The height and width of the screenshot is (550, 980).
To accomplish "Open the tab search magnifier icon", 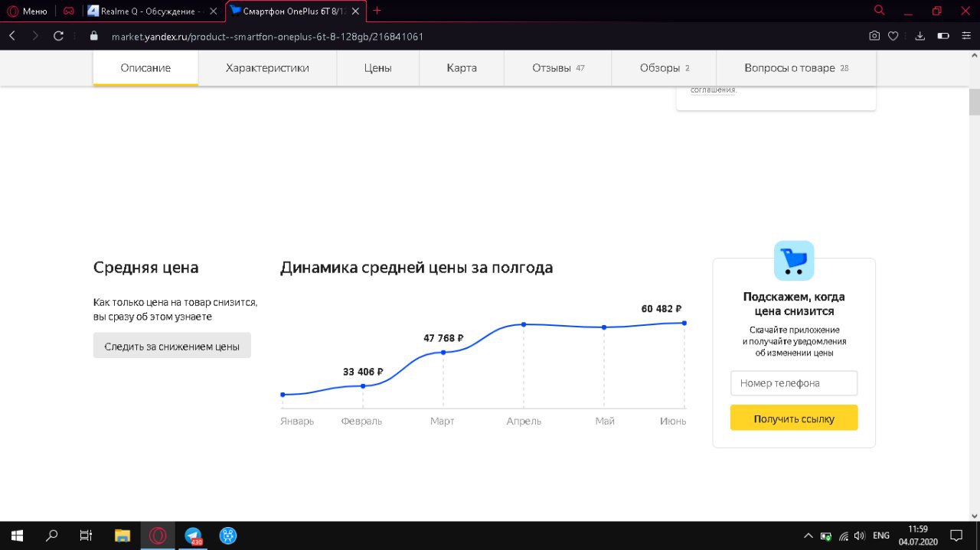I will [x=880, y=11].
